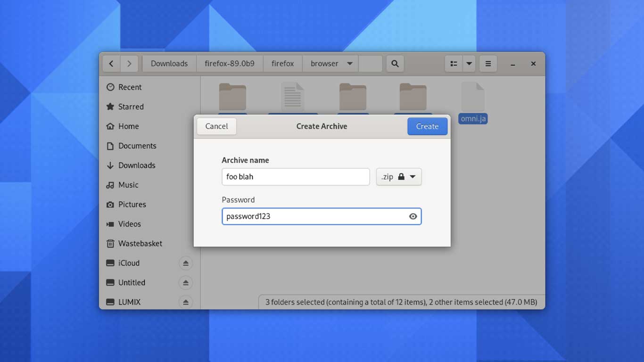Open view options dropdown arrow
The image size is (644, 362).
(x=469, y=64)
